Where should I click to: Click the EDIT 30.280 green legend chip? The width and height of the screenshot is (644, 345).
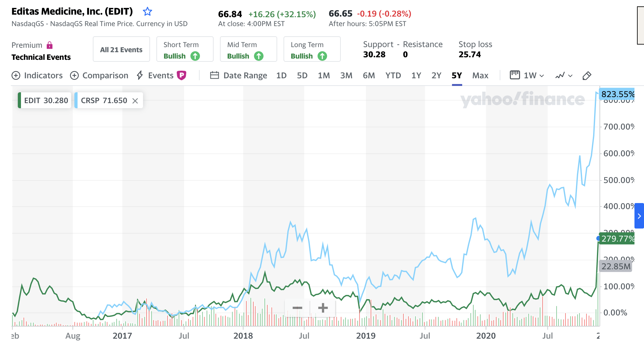coord(45,101)
